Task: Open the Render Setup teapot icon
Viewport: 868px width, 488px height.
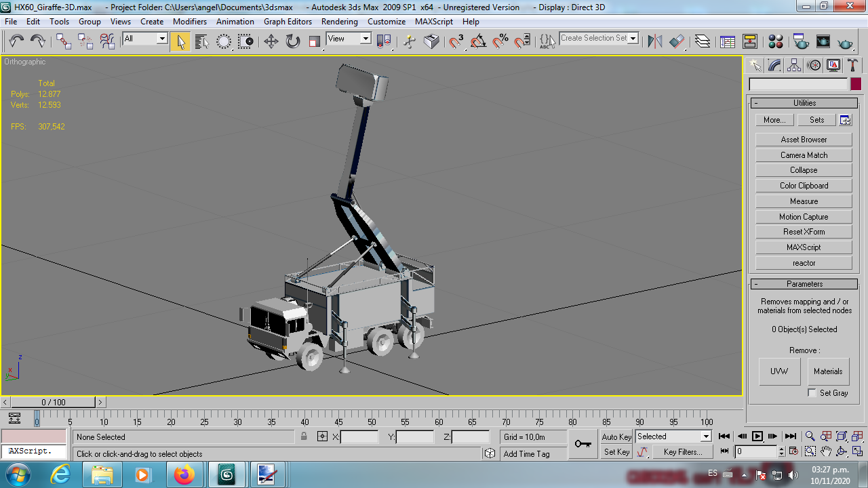Action: (x=801, y=41)
